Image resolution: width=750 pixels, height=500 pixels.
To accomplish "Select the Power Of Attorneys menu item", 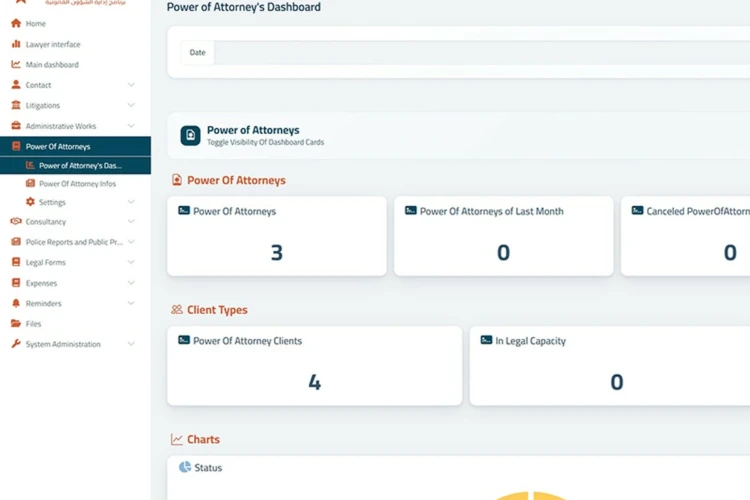I will pyautogui.click(x=75, y=146).
